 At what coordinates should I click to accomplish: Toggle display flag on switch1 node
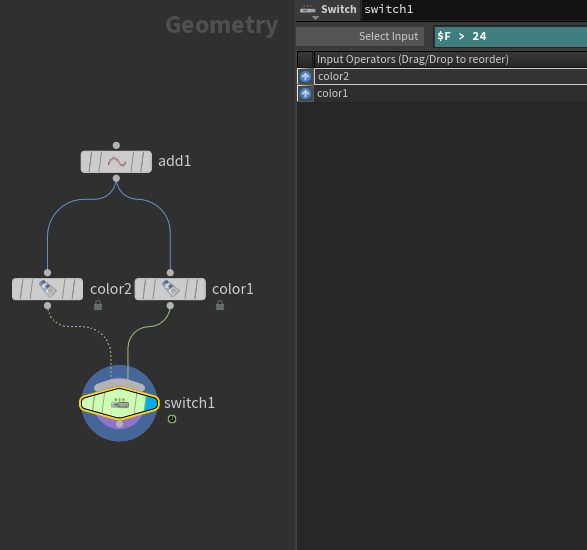[x=150, y=404]
